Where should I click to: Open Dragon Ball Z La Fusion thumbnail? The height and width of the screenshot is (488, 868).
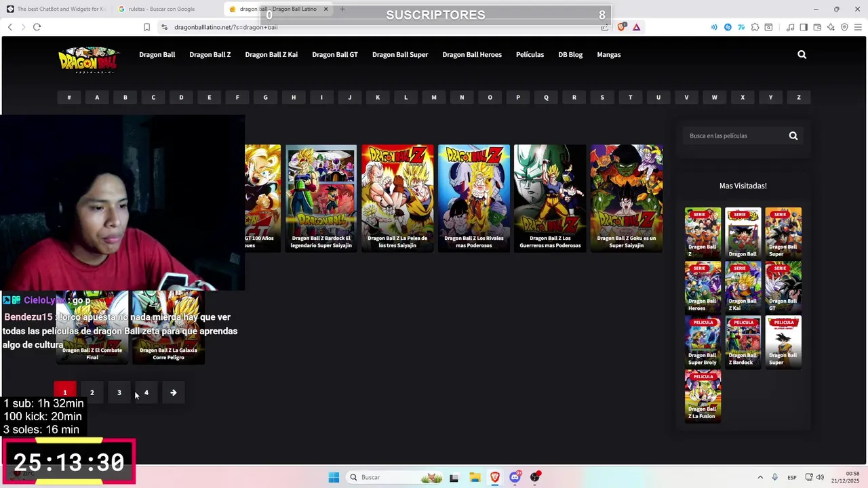pyautogui.click(x=703, y=396)
